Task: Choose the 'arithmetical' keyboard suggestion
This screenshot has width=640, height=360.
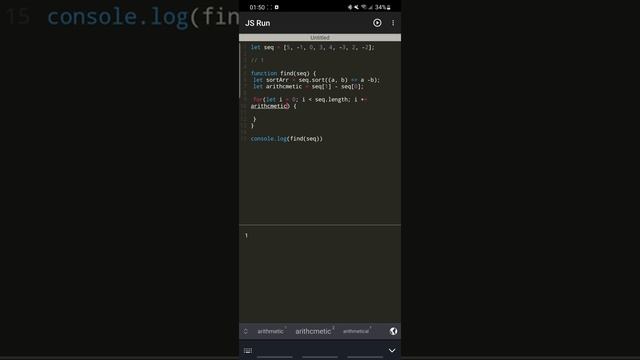Action: [356, 331]
